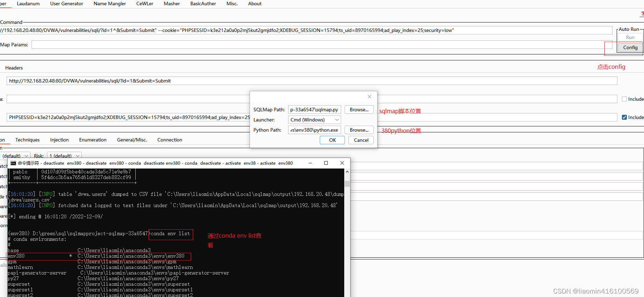Switch to Enumeration sub-tab
Screen dimensions: 644x297
pos(93,140)
